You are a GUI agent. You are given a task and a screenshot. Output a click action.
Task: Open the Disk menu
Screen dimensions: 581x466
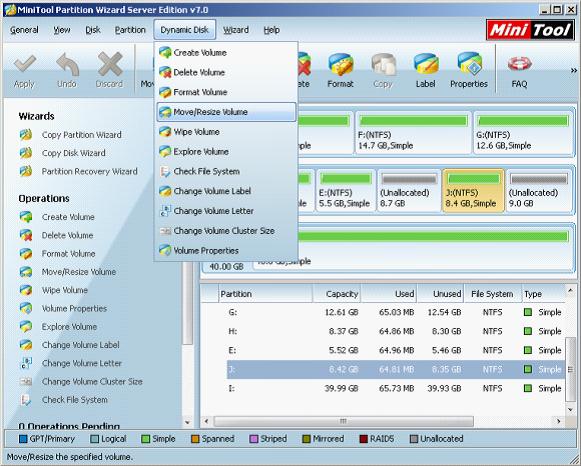click(93, 30)
